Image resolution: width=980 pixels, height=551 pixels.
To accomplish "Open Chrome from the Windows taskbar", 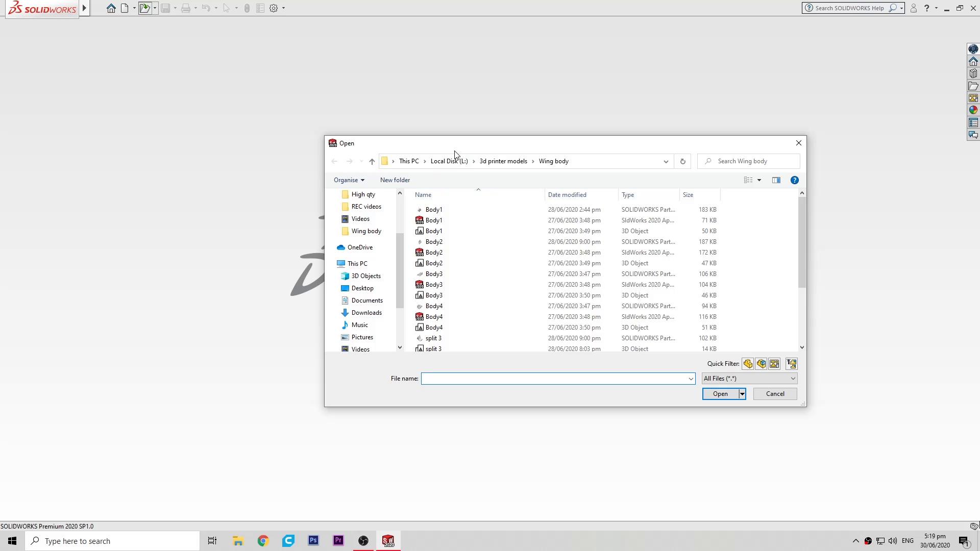I will 263,541.
